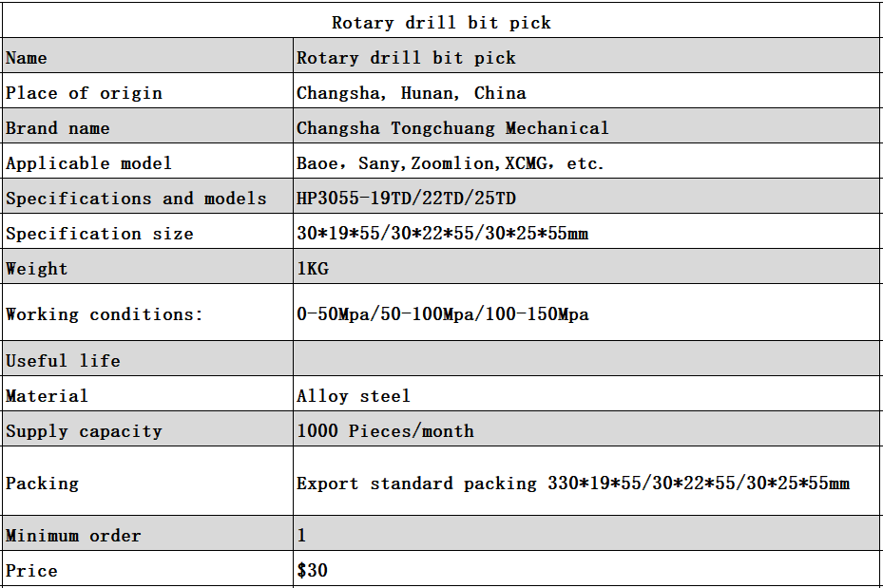The width and height of the screenshot is (883, 588).
Task: Select the 'Working conditions:' label cell
Action: click(x=147, y=313)
